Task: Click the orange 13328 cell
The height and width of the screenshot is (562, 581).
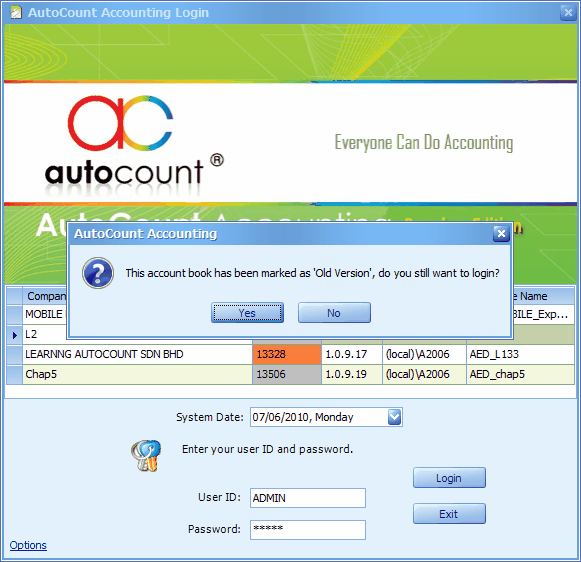Action: 287,355
